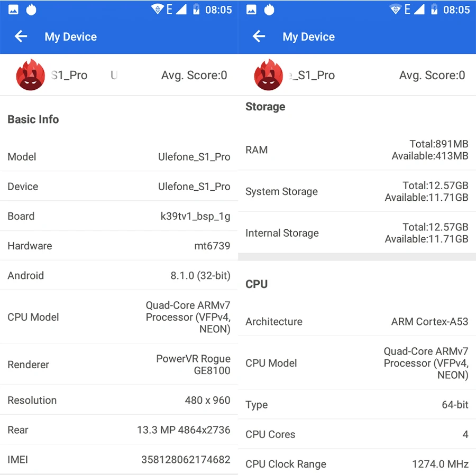This screenshot has height=475, width=476.
Task: Select the Board value k39tv1_bsp_1g
Action: coord(195,216)
